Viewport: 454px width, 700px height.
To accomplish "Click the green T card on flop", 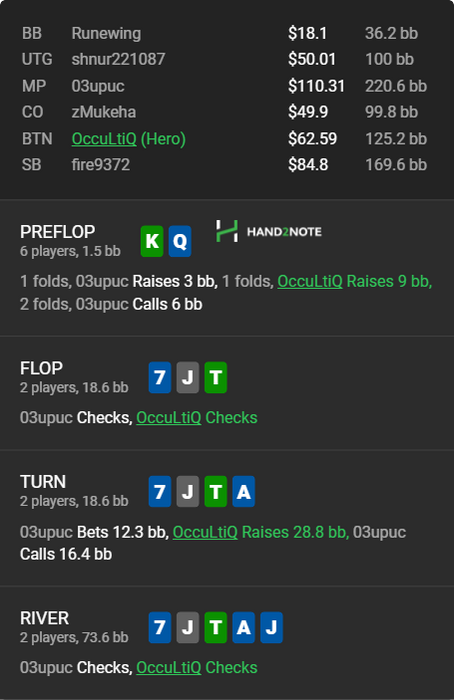I will pyautogui.click(x=216, y=378).
